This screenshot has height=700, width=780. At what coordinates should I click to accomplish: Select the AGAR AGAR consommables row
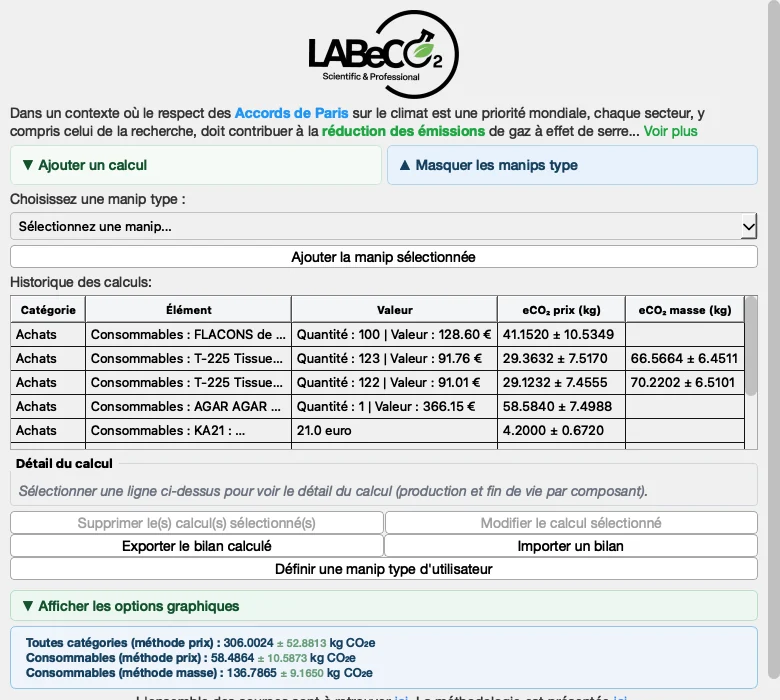click(377, 406)
